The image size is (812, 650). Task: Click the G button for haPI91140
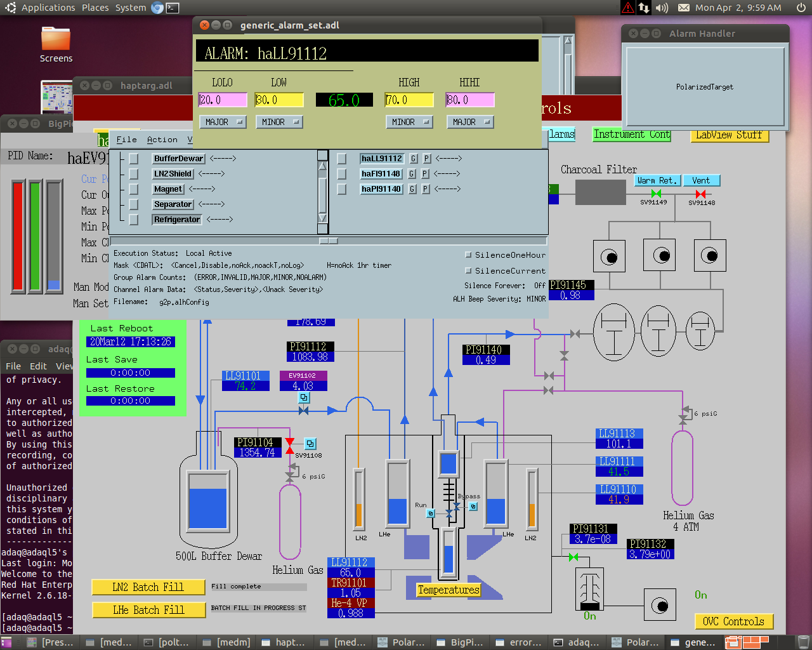coord(413,189)
